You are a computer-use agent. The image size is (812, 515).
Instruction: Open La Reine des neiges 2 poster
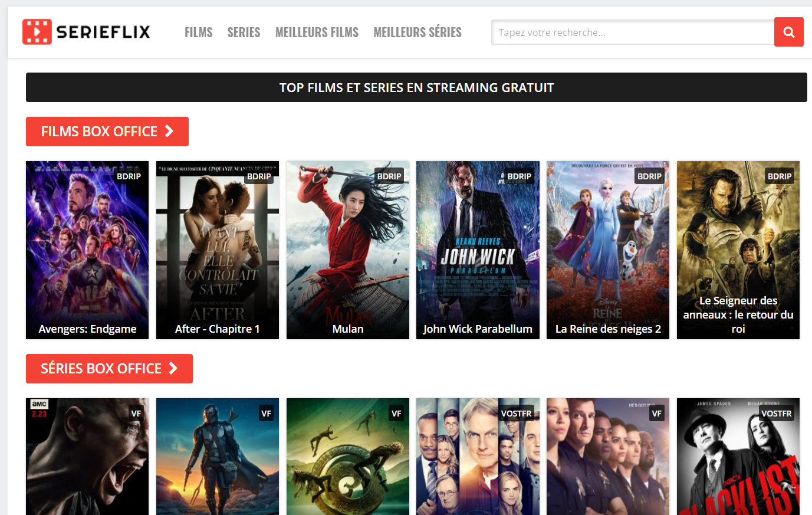608,250
